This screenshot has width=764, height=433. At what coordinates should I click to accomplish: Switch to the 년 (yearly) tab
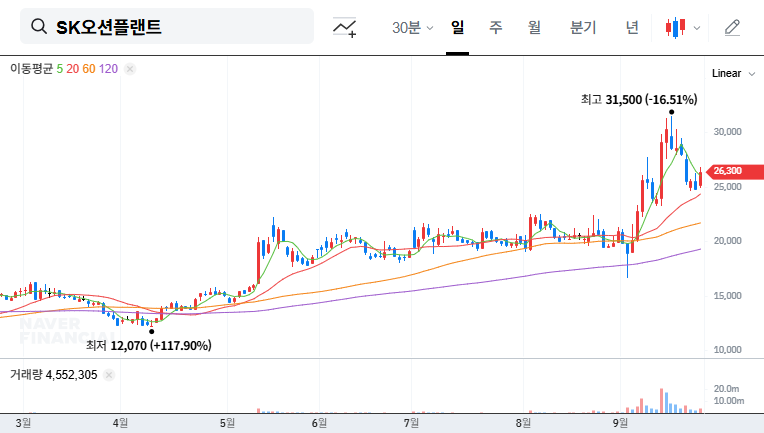click(x=632, y=27)
